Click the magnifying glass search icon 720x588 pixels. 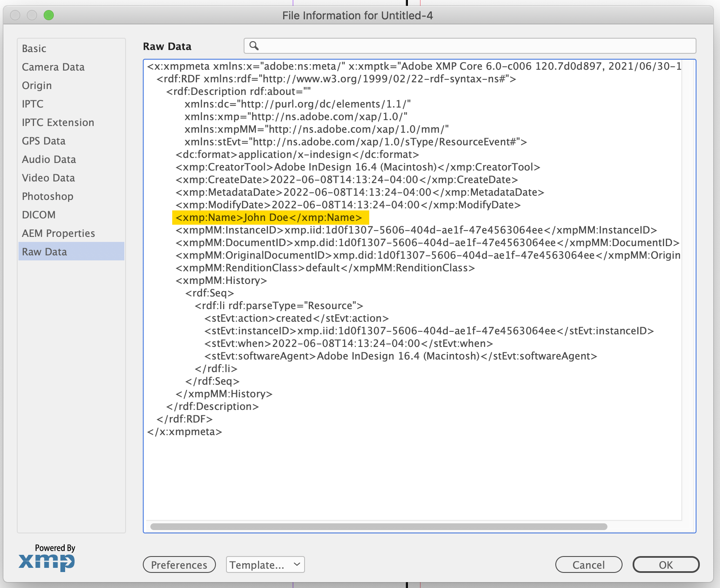(254, 46)
